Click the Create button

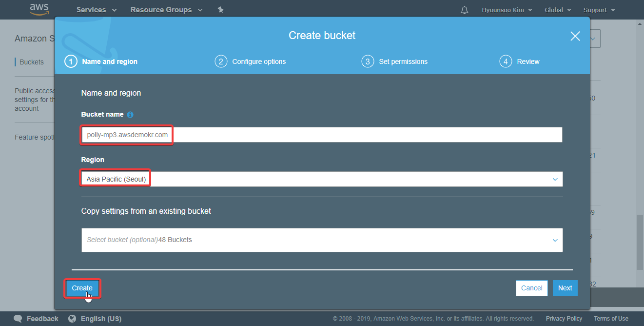pyautogui.click(x=82, y=288)
